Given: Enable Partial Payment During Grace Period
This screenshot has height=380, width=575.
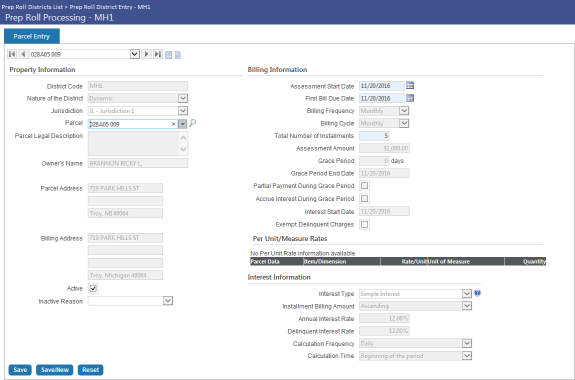Looking at the screenshot, I should tap(364, 186).
